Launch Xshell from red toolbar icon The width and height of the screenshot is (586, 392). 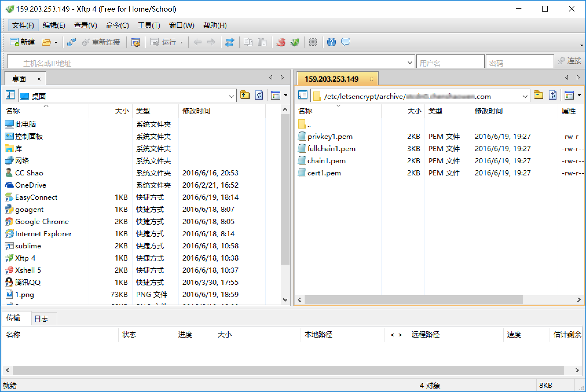(281, 42)
